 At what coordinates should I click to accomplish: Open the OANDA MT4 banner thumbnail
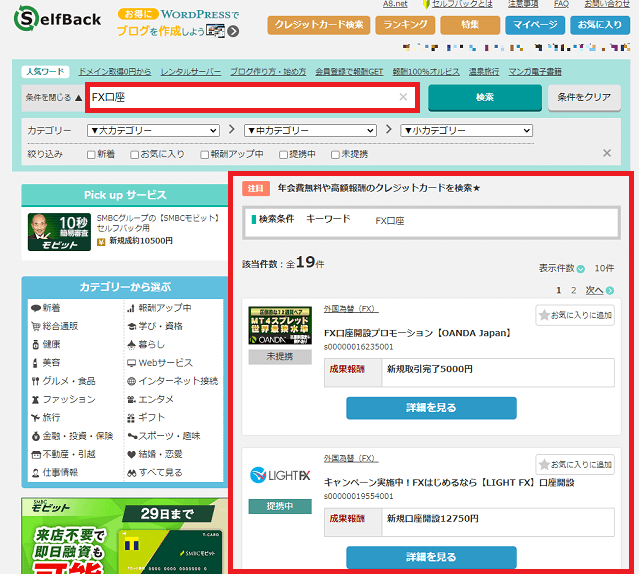coord(280,325)
